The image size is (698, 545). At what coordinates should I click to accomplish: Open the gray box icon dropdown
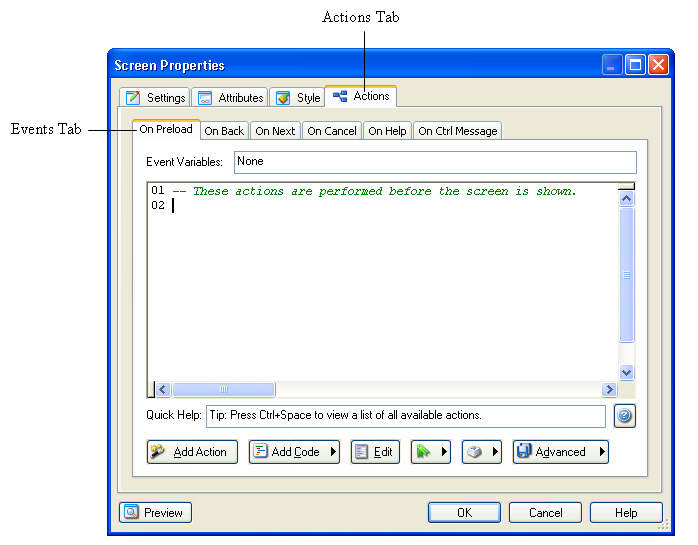point(482,452)
